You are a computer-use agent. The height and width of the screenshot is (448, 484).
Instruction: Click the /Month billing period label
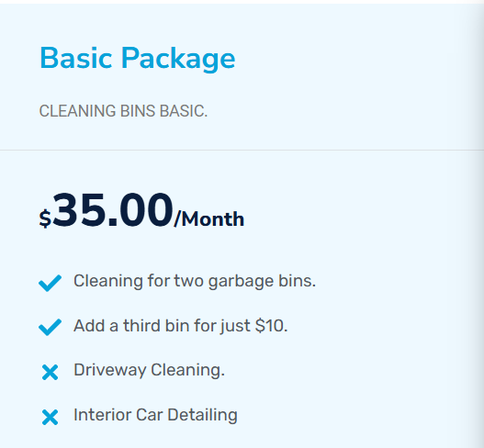pos(209,218)
